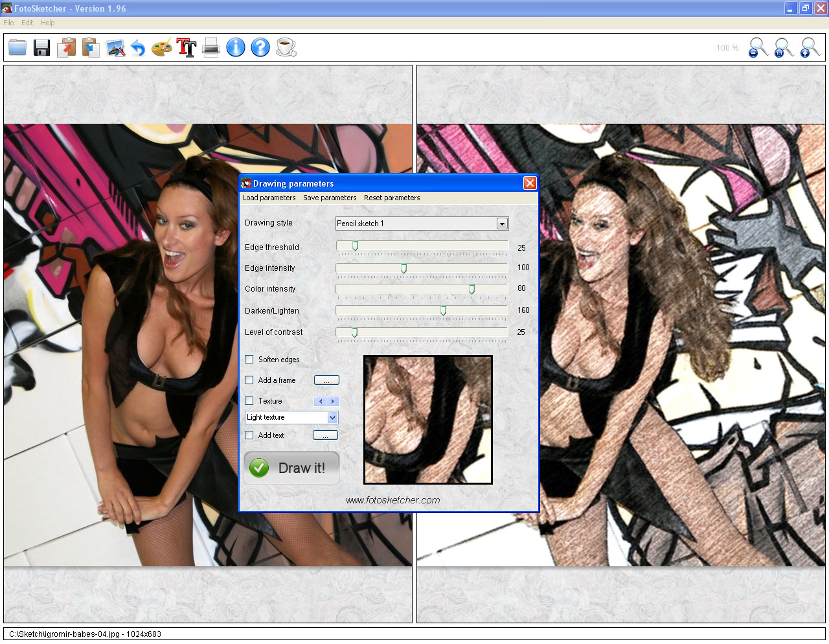829x644 pixels.
Task: Click the Edge threshold slider handle
Action: [355, 246]
